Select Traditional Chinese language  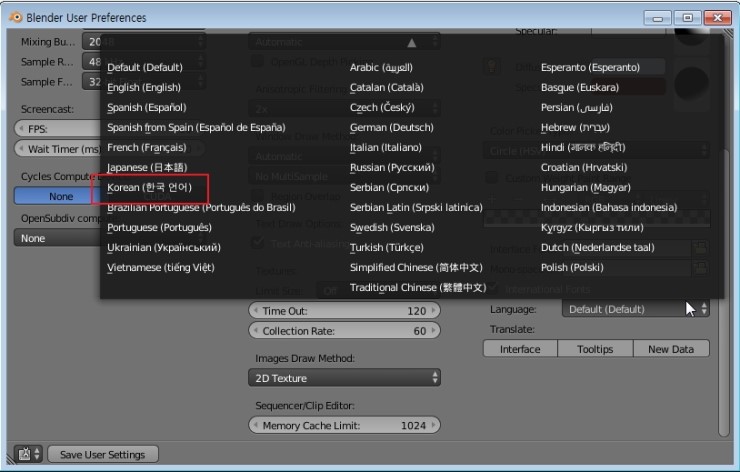tap(418, 287)
